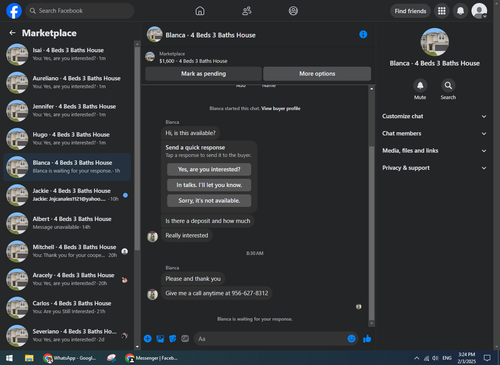Click taskbar clock showing 3:24 PM
Viewport: 500px width, 365px height.
click(x=467, y=358)
